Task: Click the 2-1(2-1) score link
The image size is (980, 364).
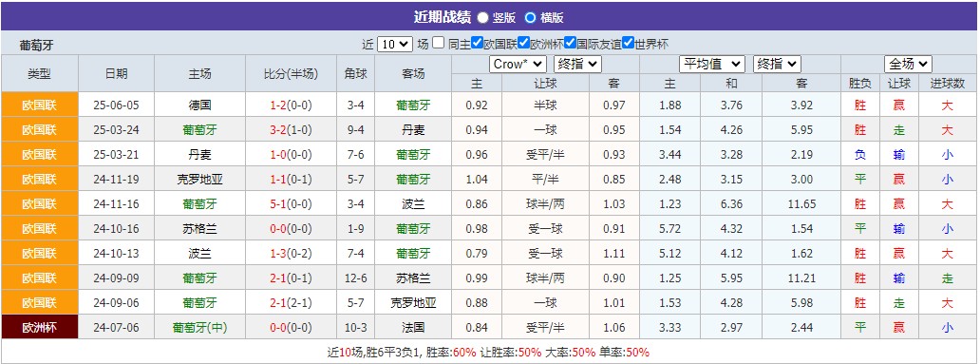Action: 292,303
